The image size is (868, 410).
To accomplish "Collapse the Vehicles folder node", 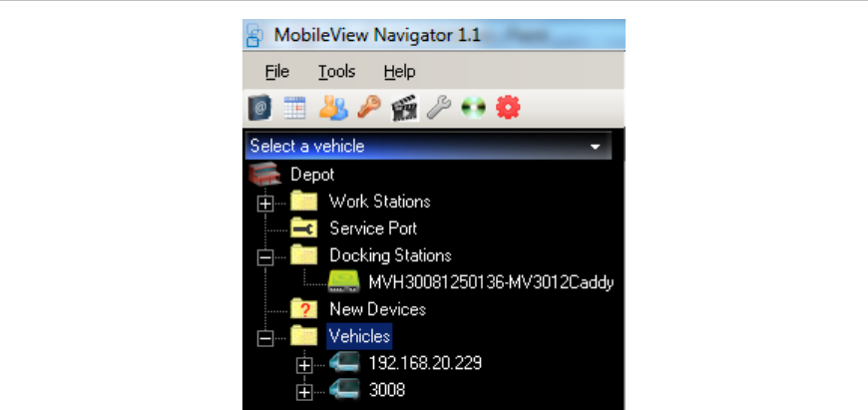I will 264,337.
